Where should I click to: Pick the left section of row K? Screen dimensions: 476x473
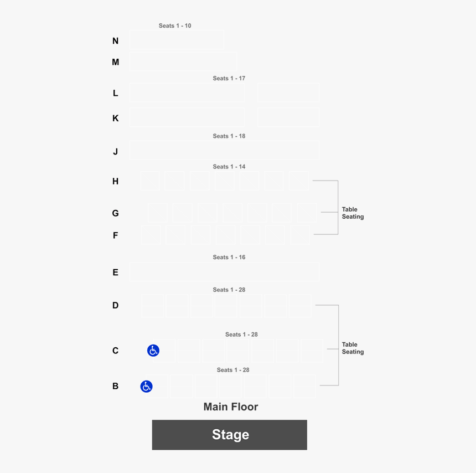(187, 117)
